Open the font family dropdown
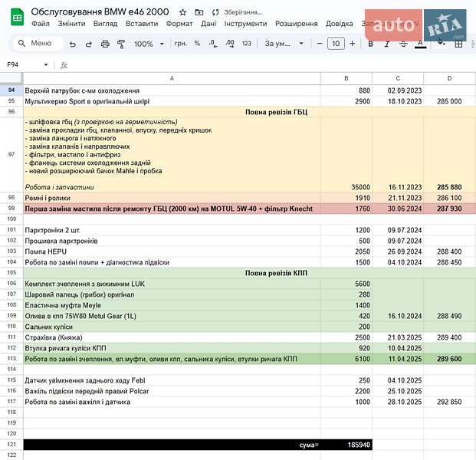This screenshot has height=460, width=476. [x=284, y=44]
